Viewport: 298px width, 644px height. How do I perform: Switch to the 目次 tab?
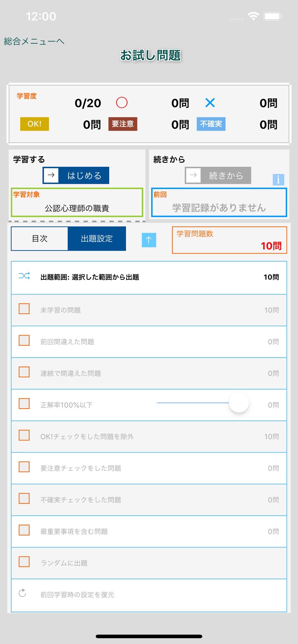[40, 239]
